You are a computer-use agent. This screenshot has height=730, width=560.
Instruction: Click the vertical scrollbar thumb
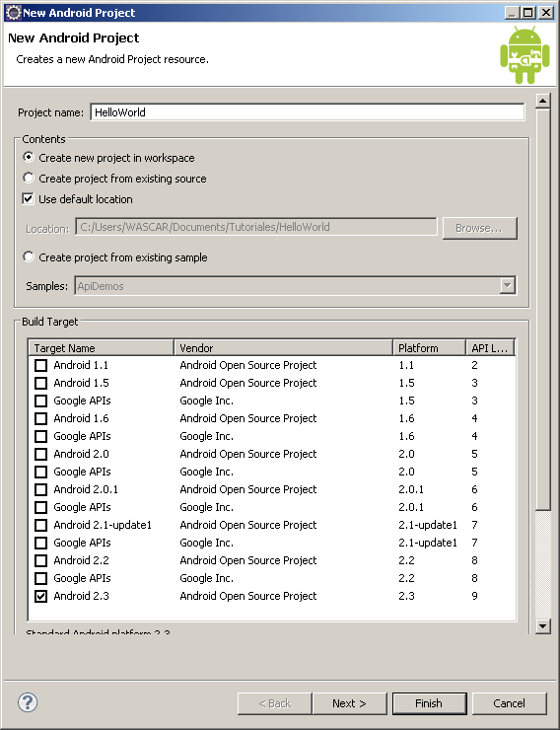(543, 309)
